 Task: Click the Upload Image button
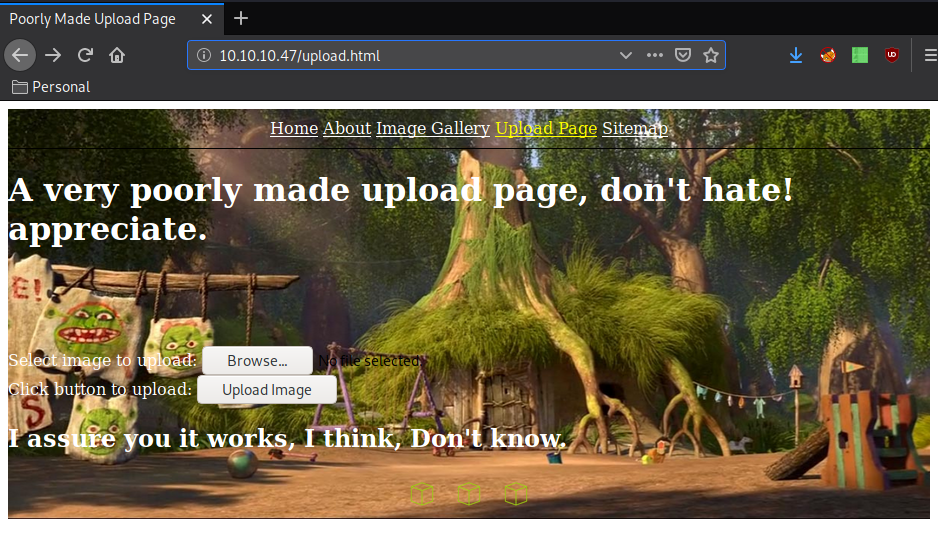267,390
